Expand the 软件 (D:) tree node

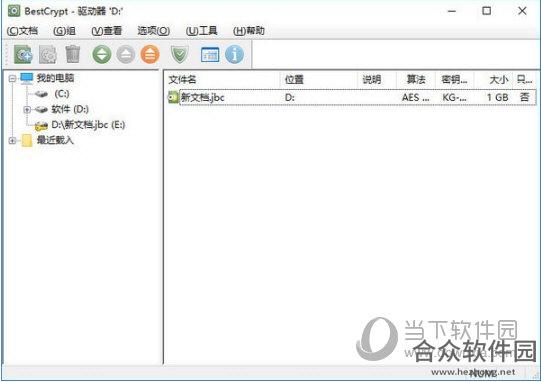[x=27, y=110]
